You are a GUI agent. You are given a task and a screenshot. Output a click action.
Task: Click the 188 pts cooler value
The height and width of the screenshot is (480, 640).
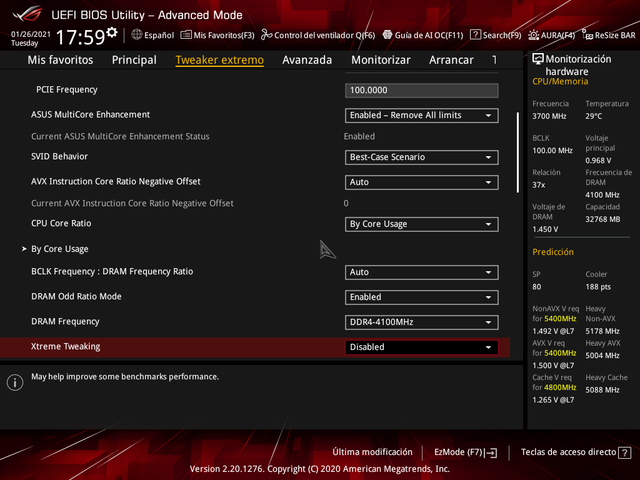pyautogui.click(x=598, y=287)
